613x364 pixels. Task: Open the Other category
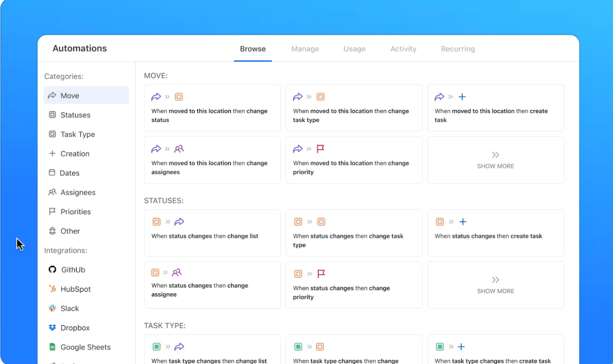point(70,231)
